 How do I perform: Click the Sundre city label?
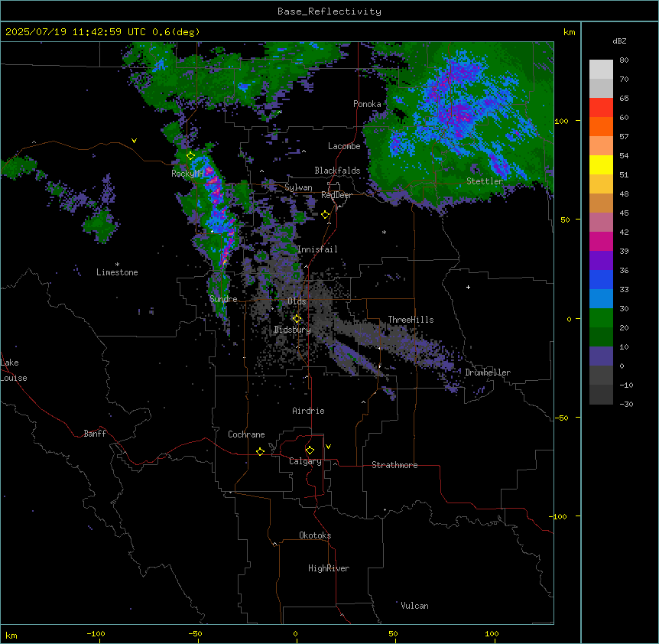click(223, 299)
